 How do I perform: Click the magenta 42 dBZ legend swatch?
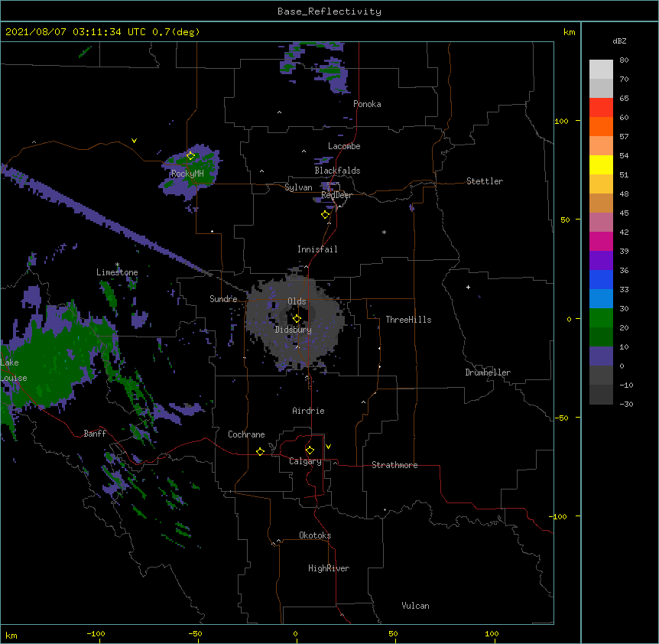tap(601, 241)
